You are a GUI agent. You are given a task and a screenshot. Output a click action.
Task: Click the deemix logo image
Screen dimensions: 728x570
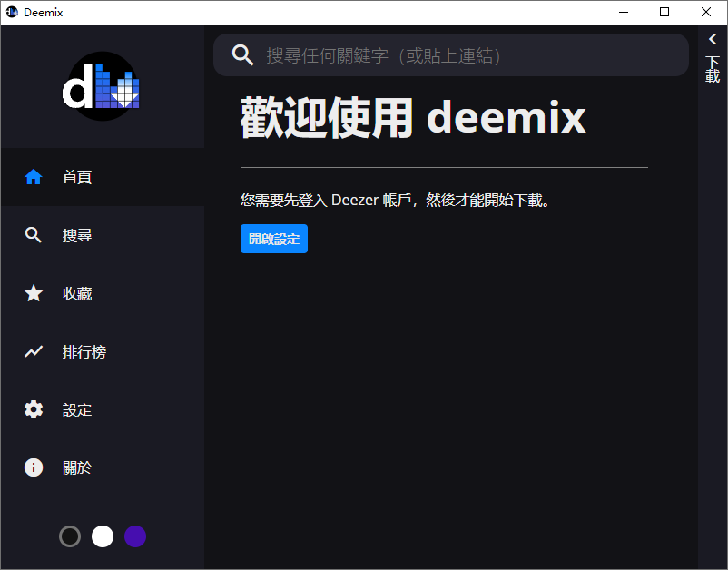(x=101, y=85)
